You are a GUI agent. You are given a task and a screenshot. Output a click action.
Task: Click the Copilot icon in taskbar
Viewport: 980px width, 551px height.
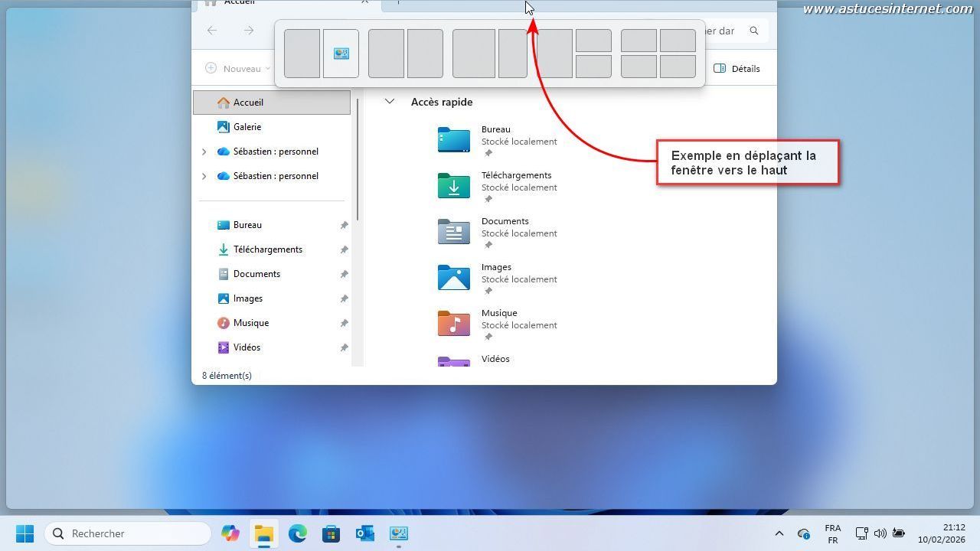[230, 533]
